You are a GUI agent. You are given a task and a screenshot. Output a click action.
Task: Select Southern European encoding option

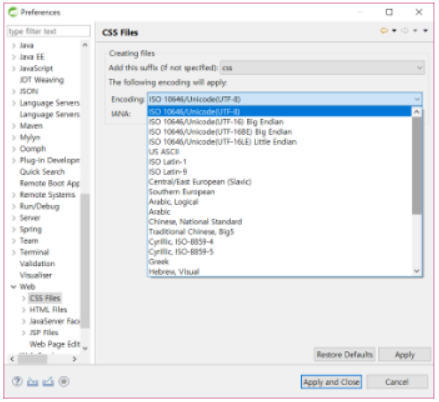pos(279,192)
